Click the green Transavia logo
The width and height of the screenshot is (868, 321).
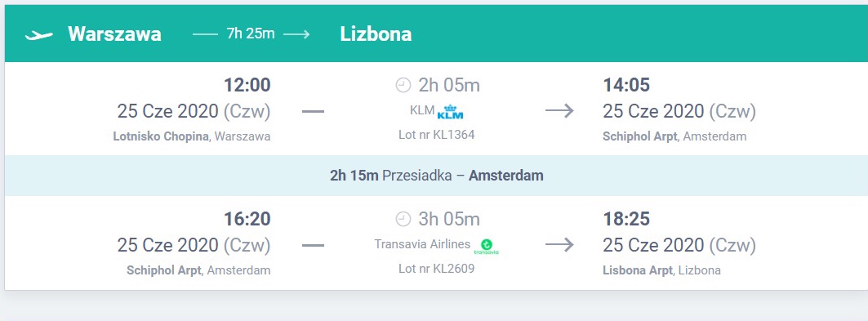click(487, 247)
